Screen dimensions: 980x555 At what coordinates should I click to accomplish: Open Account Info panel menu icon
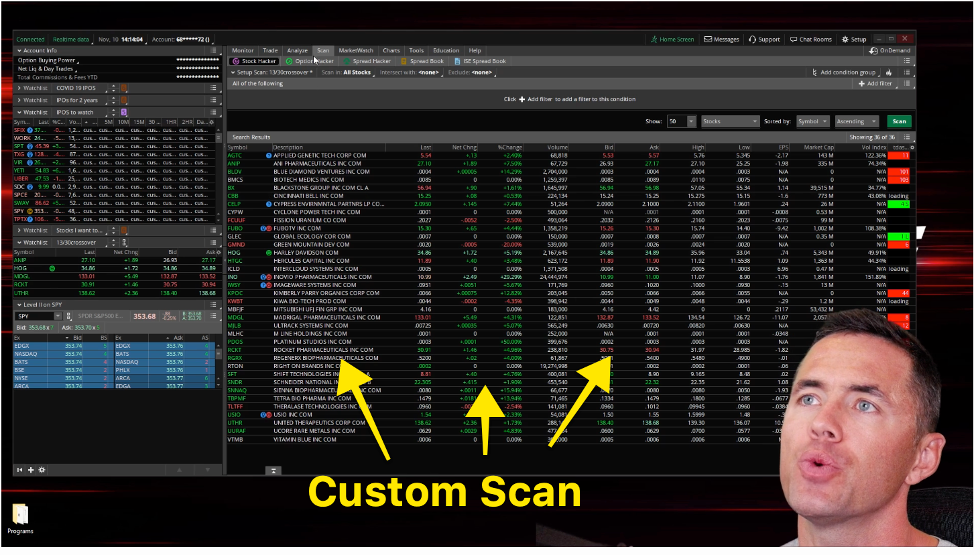pos(213,50)
